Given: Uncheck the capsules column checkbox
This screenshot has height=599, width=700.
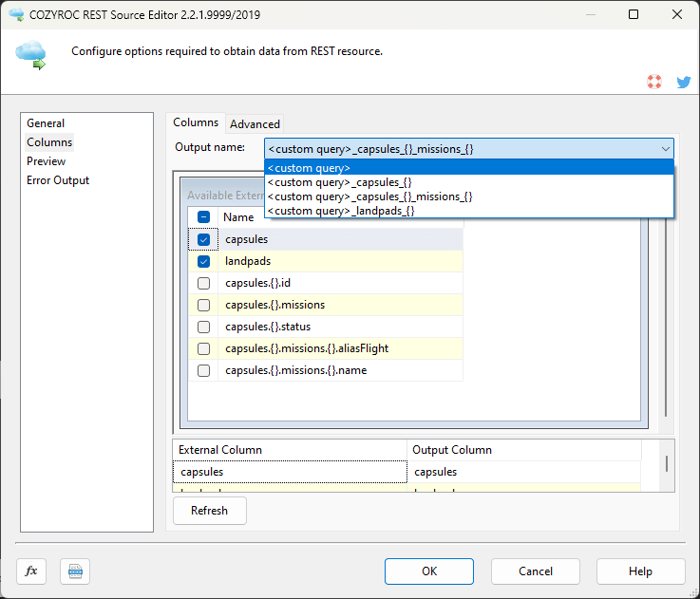Looking at the screenshot, I should pyautogui.click(x=203, y=239).
